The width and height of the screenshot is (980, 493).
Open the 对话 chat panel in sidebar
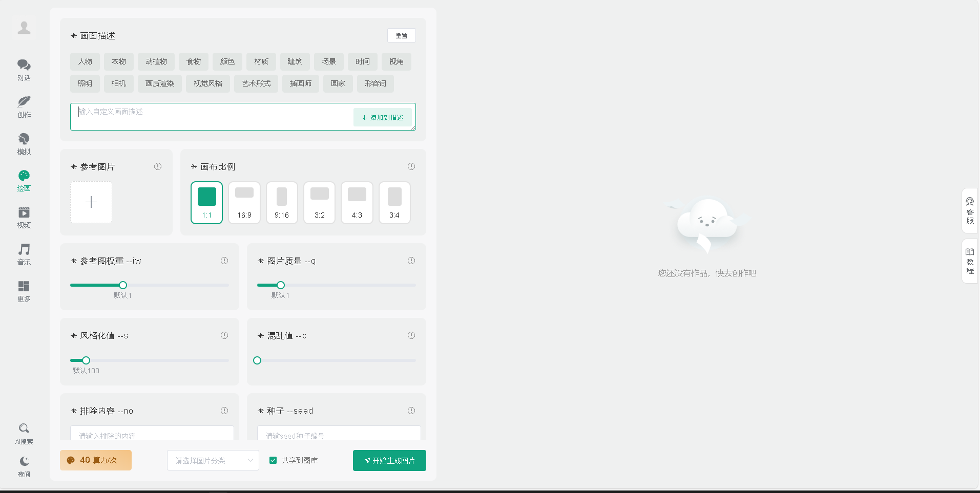point(24,70)
